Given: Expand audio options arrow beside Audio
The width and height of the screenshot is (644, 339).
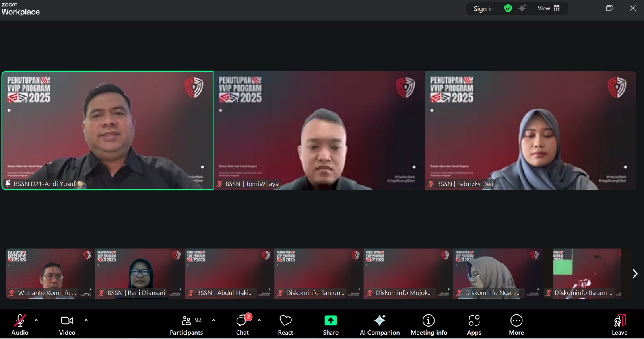Looking at the screenshot, I should coord(36,321).
